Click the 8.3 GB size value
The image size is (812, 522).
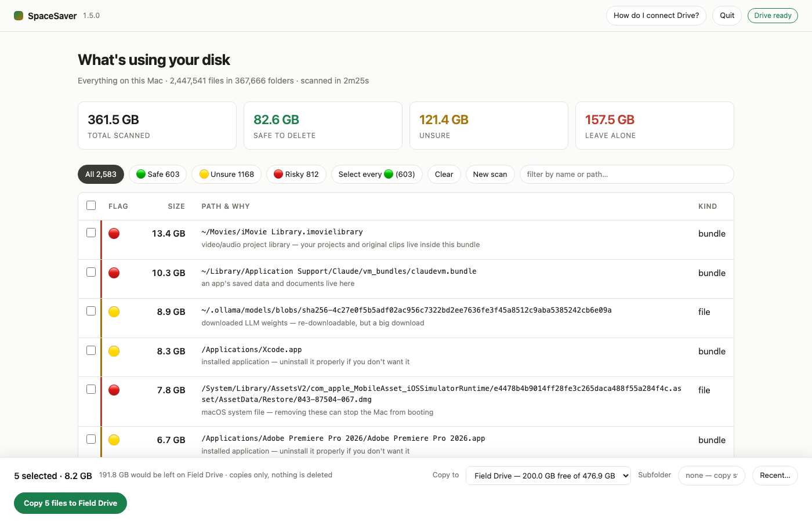(171, 351)
